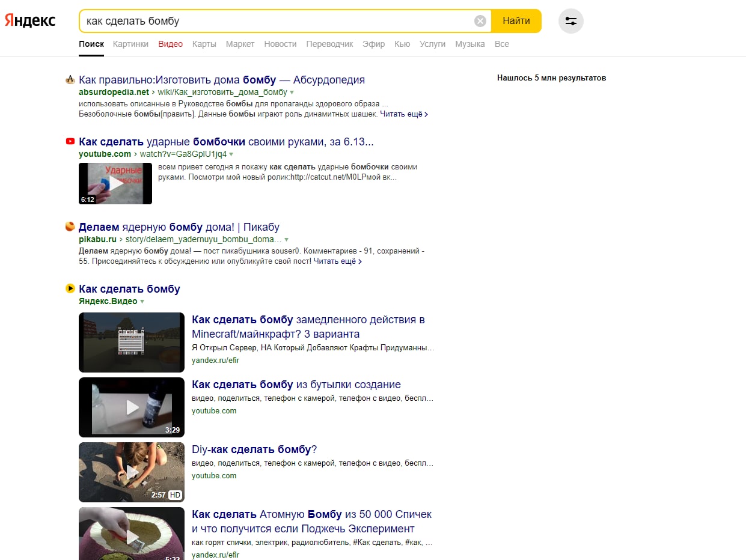Screen dimensions: 746x560
Task: Click Читать ещё in the Пикабу snippet
Action: pyautogui.click(x=338, y=261)
